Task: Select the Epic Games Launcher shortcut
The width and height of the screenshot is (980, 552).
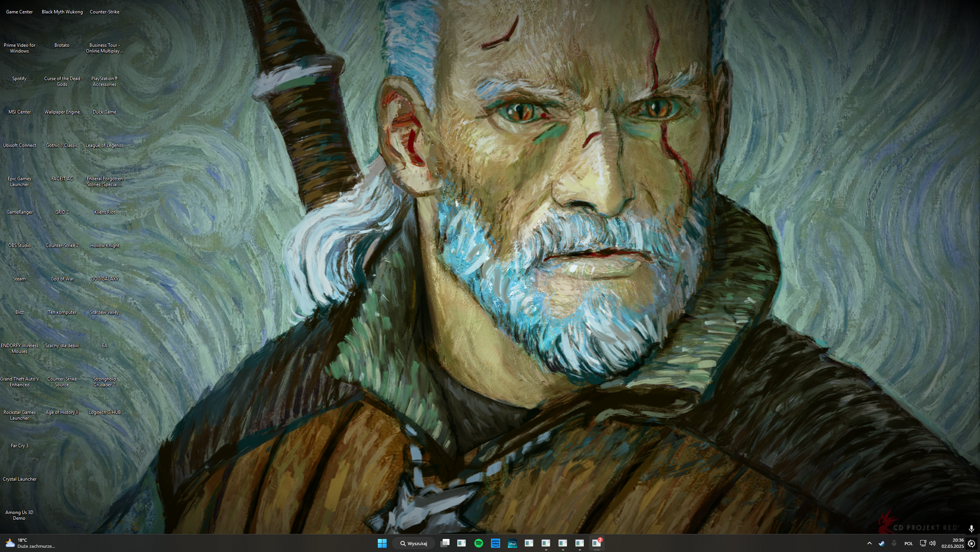Action: click(20, 181)
